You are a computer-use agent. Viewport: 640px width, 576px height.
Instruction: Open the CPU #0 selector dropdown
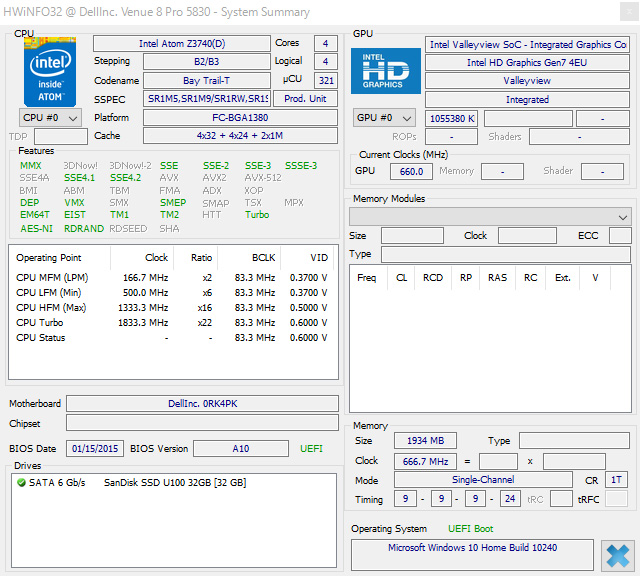click(x=50, y=118)
